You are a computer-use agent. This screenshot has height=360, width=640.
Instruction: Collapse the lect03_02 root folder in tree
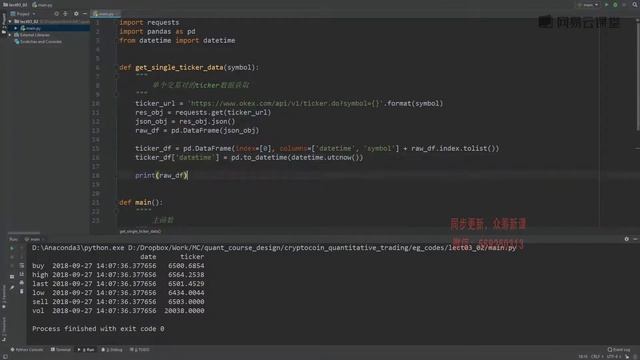10,21
